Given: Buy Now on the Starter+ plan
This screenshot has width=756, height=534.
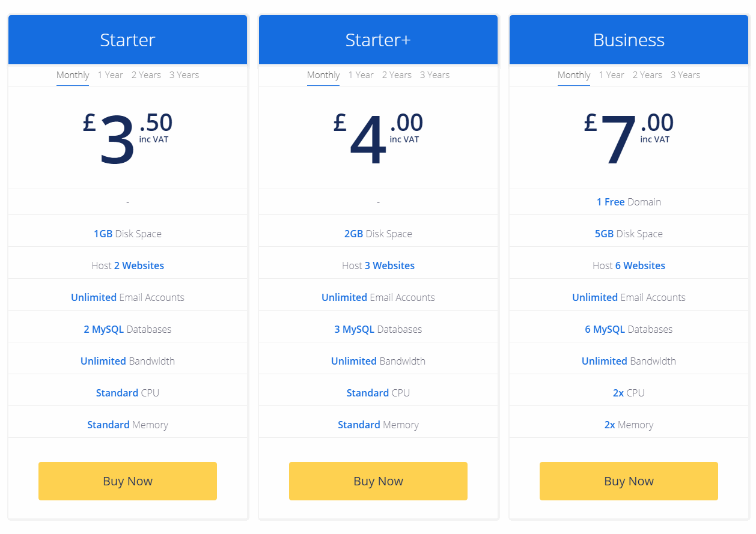Looking at the screenshot, I should coord(378,481).
